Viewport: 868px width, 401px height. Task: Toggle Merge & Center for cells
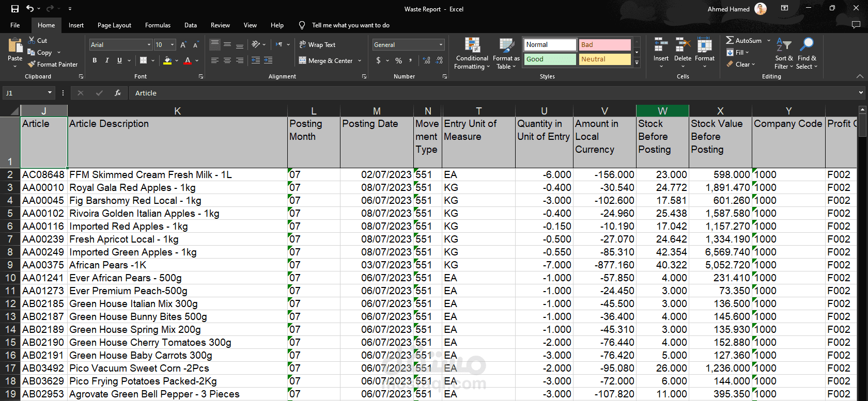click(326, 60)
